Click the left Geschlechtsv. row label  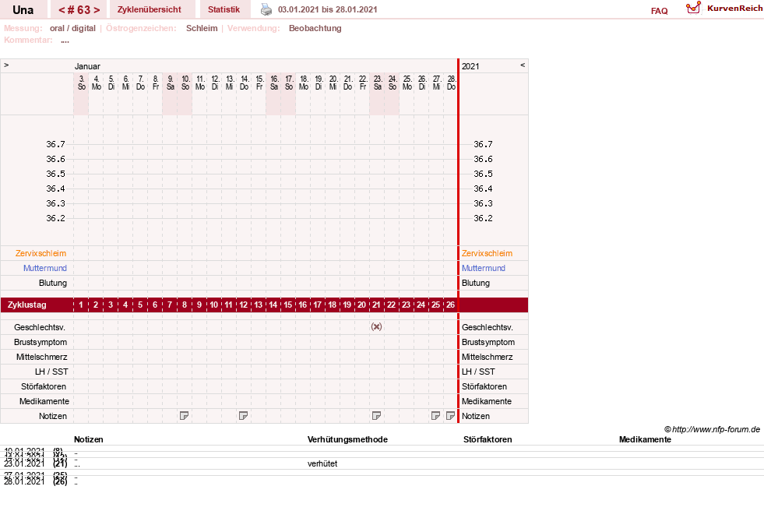(40, 327)
